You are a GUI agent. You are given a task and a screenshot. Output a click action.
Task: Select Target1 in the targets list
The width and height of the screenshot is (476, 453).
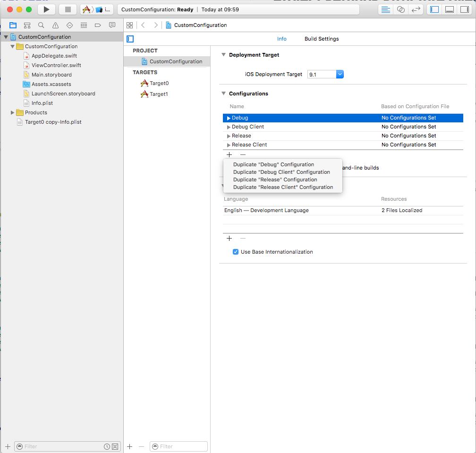coord(159,94)
